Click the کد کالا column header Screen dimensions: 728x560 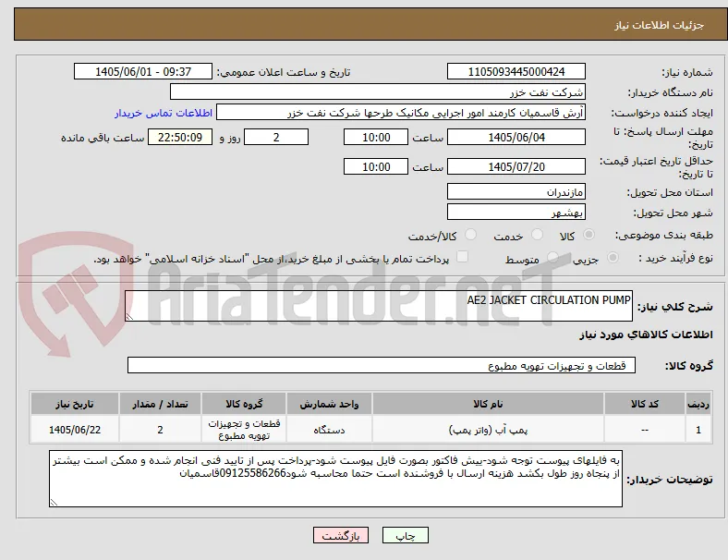tap(645, 404)
